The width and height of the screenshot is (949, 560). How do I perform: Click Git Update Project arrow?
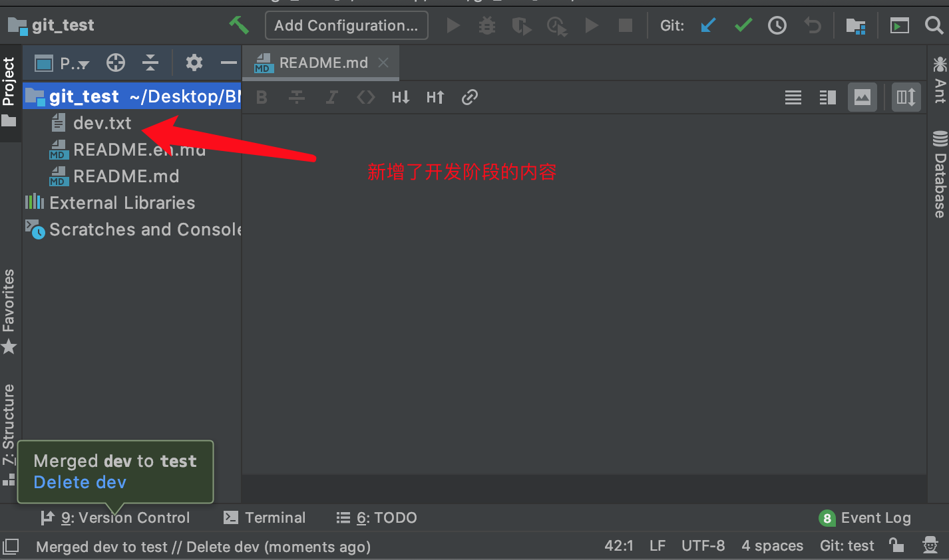click(x=708, y=25)
